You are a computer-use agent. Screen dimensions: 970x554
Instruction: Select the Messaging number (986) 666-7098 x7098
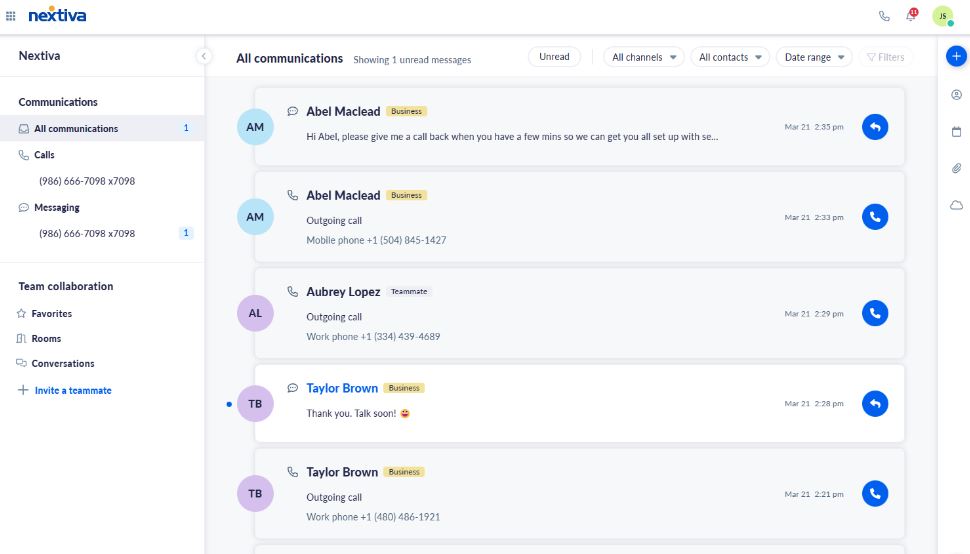(87, 234)
